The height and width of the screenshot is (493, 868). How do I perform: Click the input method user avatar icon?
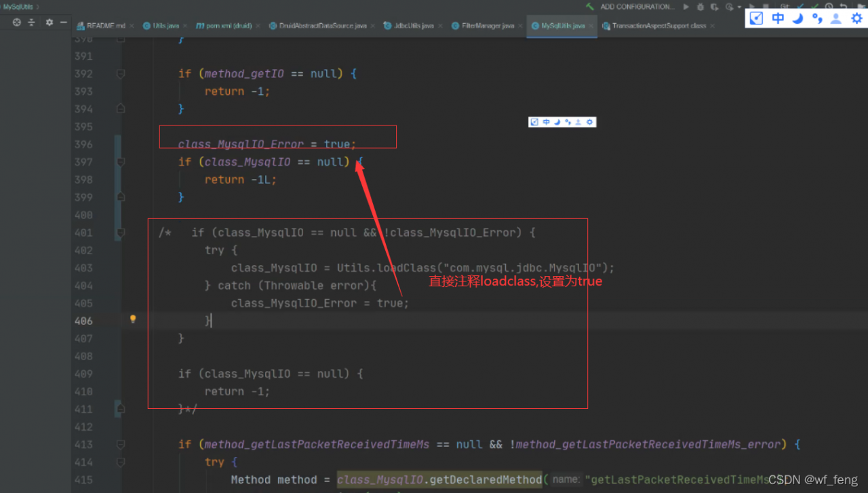click(x=836, y=18)
